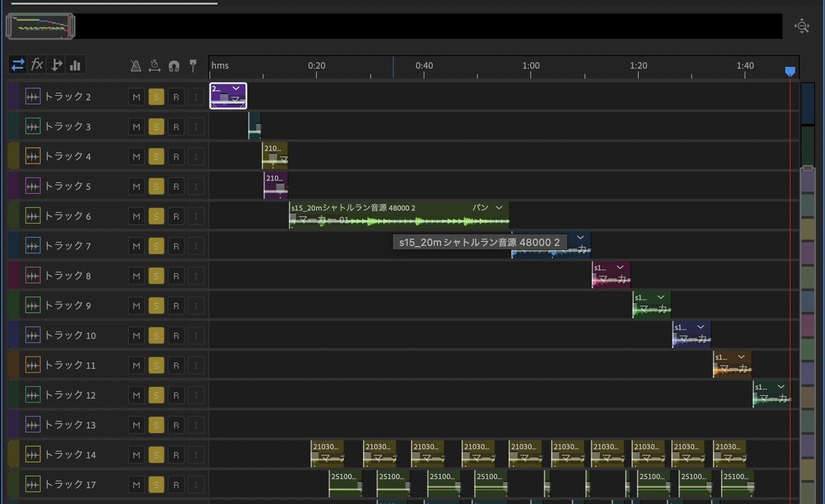Arm トラック 9 for recording
The image size is (825, 504).
coord(176,306)
